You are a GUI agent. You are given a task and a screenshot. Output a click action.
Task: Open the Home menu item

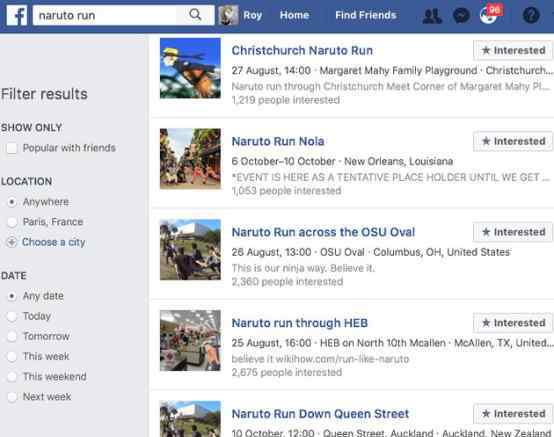coord(294,15)
